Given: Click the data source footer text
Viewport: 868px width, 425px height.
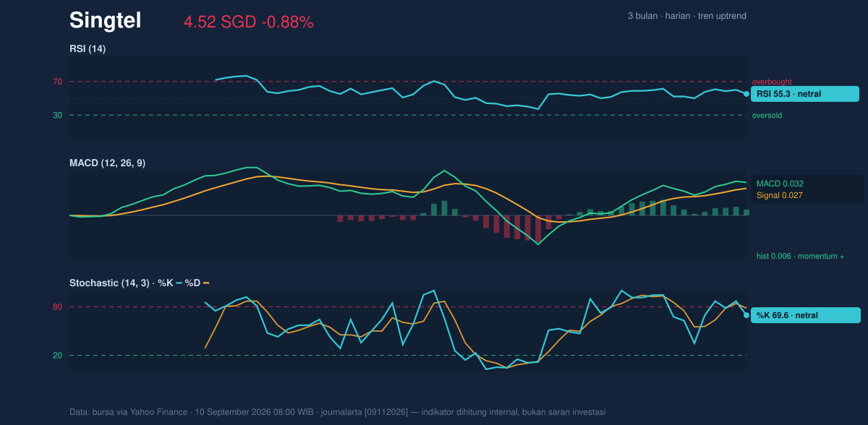Looking at the screenshot, I should 337,412.
